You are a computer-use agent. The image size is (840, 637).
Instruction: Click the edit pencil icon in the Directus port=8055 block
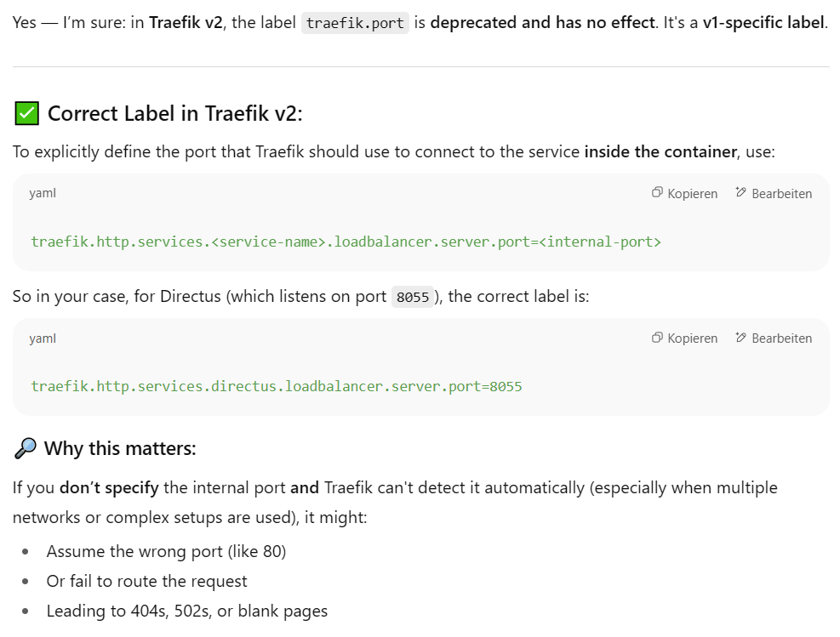point(740,338)
